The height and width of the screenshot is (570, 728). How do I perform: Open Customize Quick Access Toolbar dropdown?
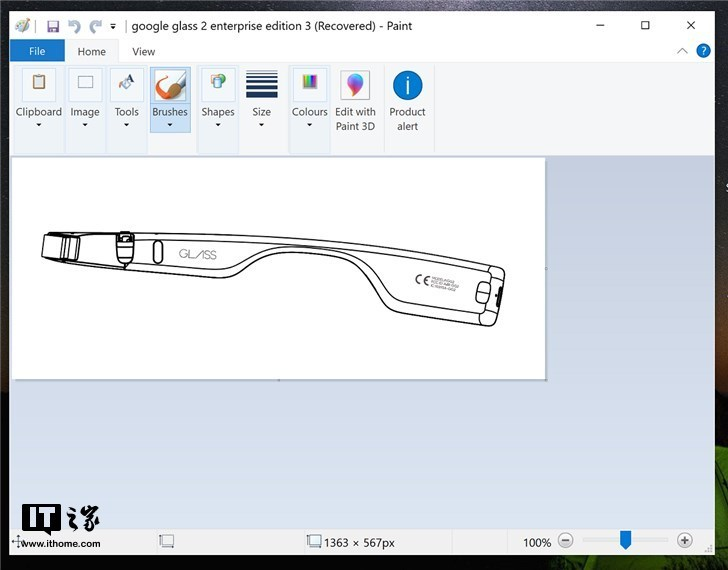tap(113, 26)
